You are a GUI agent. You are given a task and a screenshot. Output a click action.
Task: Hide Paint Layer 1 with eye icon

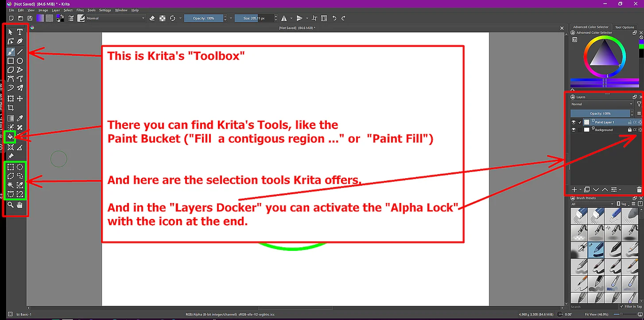[574, 122]
